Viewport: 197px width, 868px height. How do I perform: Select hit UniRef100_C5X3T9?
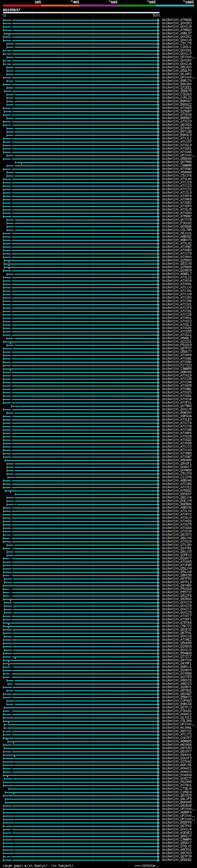[177, 474]
